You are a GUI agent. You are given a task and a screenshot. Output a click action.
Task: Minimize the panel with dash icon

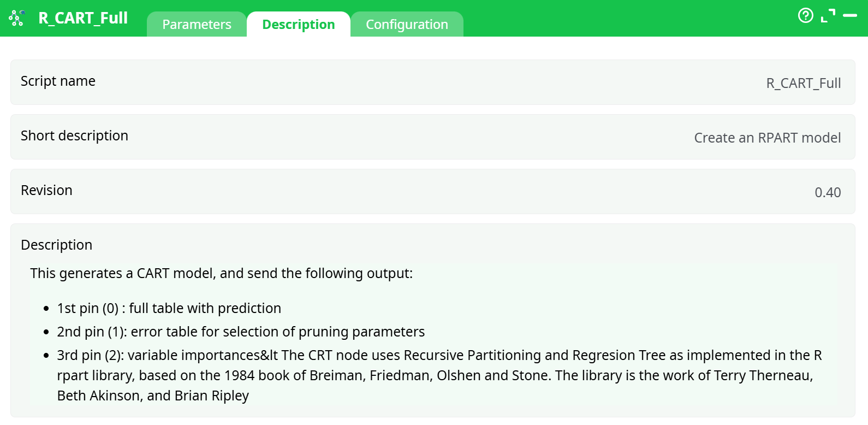(x=850, y=16)
